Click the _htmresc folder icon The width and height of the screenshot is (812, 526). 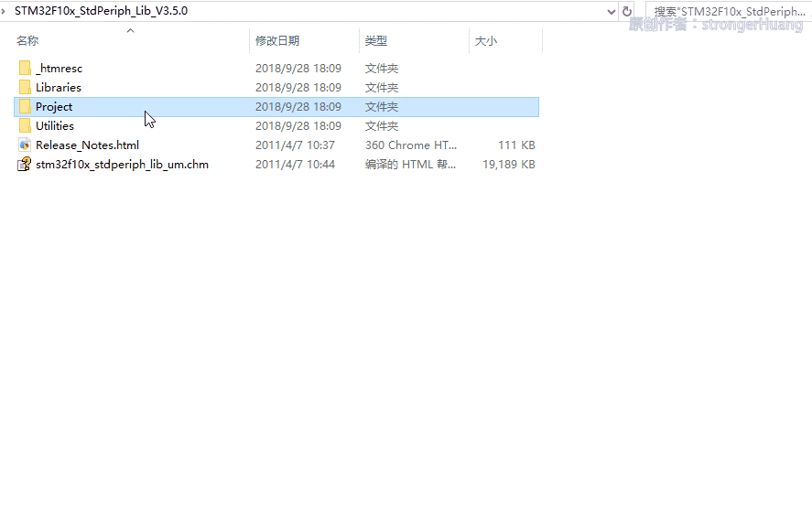pos(25,68)
